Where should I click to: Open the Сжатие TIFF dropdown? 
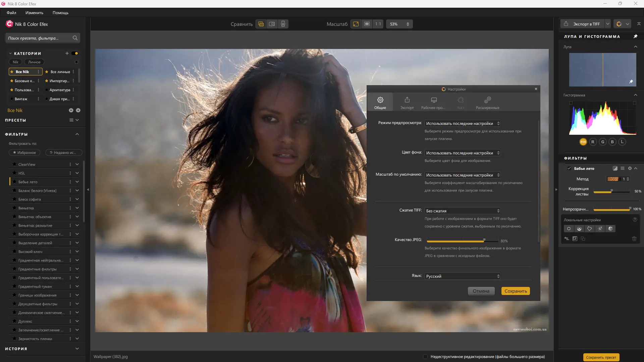[463, 211]
